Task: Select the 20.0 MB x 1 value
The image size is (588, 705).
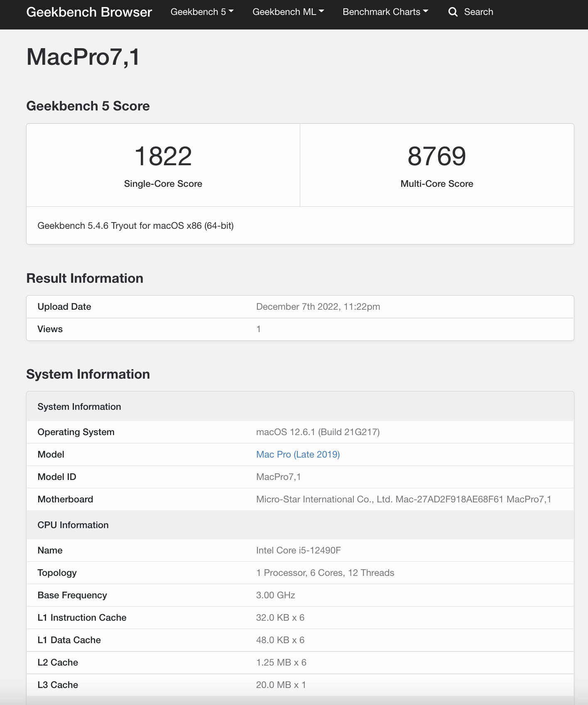Action: [x=281, y=685]
